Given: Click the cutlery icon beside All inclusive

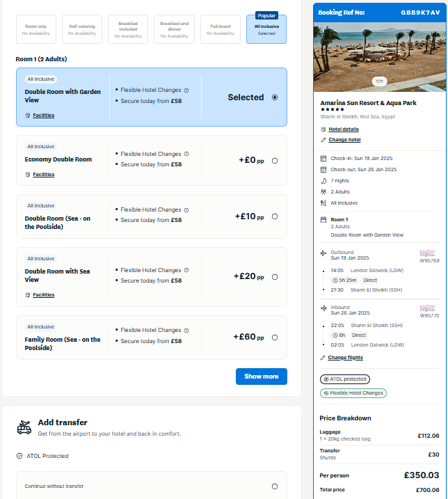Looking at the screenshot, I should click(x=323, y=203).
